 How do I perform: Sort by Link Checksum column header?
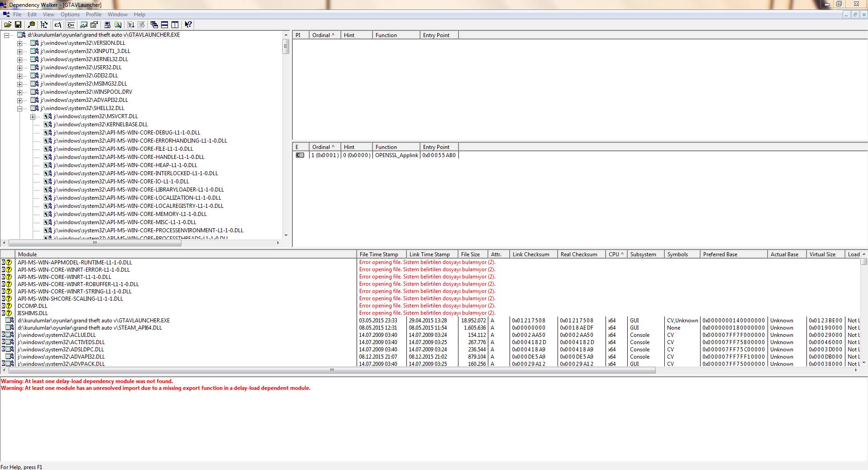pos(534,254)
